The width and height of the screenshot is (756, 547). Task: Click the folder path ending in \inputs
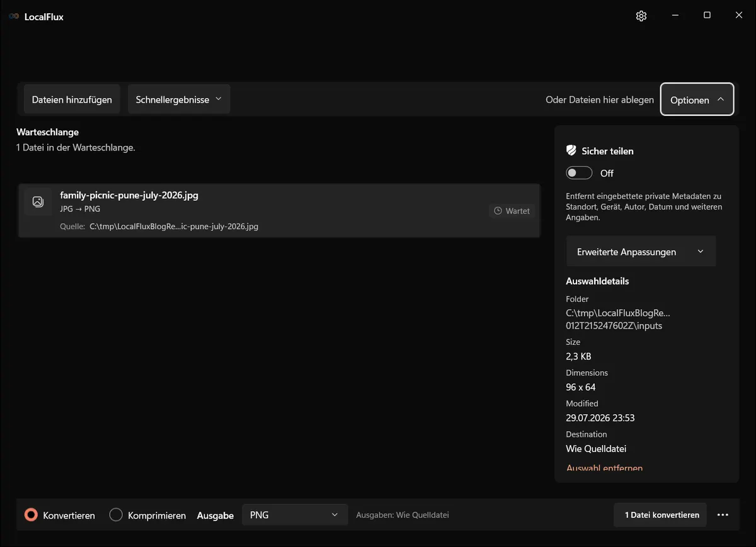click(x=618, y=319)
